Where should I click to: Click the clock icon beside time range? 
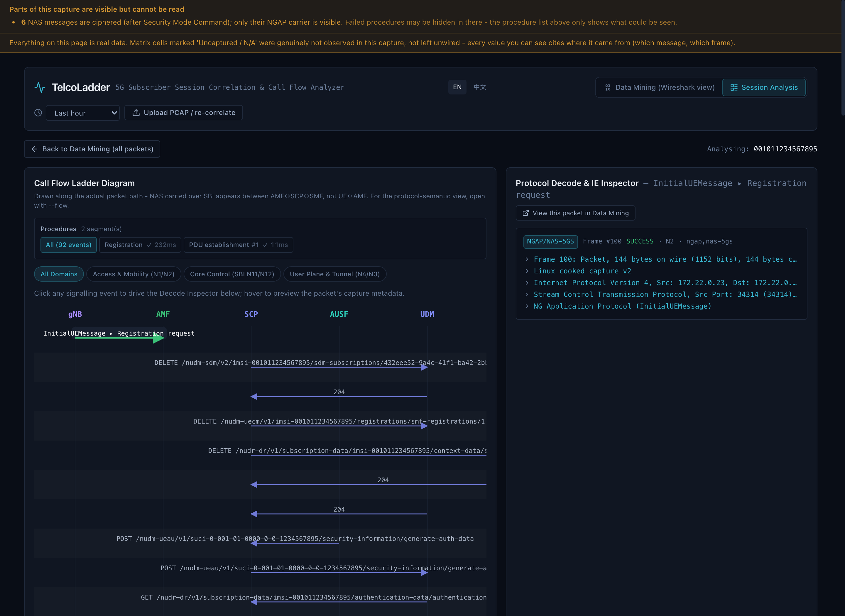[38, 113]
